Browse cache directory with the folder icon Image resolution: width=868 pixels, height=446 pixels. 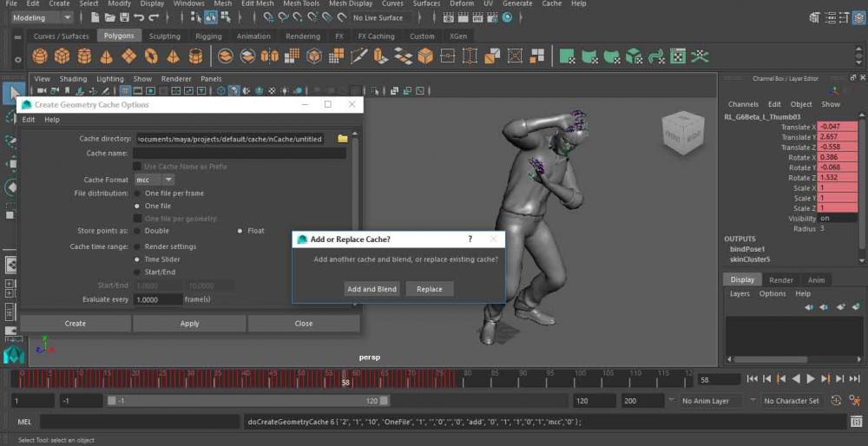342,139
